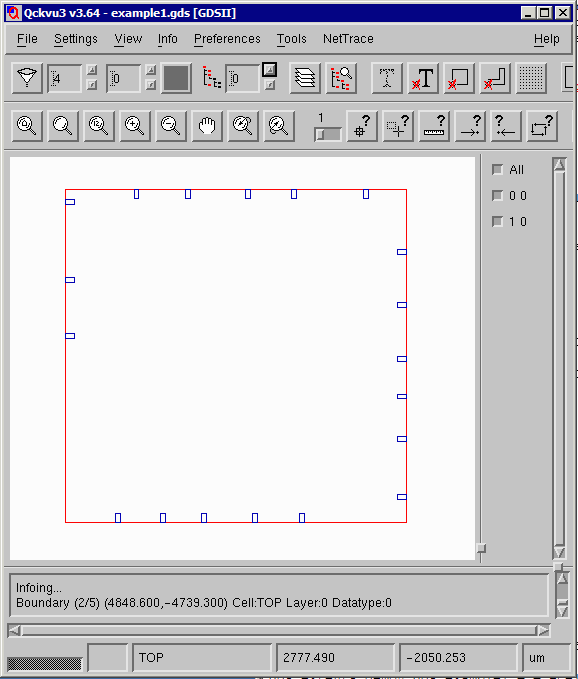This screenshot has width=578, height=679.
Task: Click the hierarchy tree icon beside depth field
Action: (212, 78)
